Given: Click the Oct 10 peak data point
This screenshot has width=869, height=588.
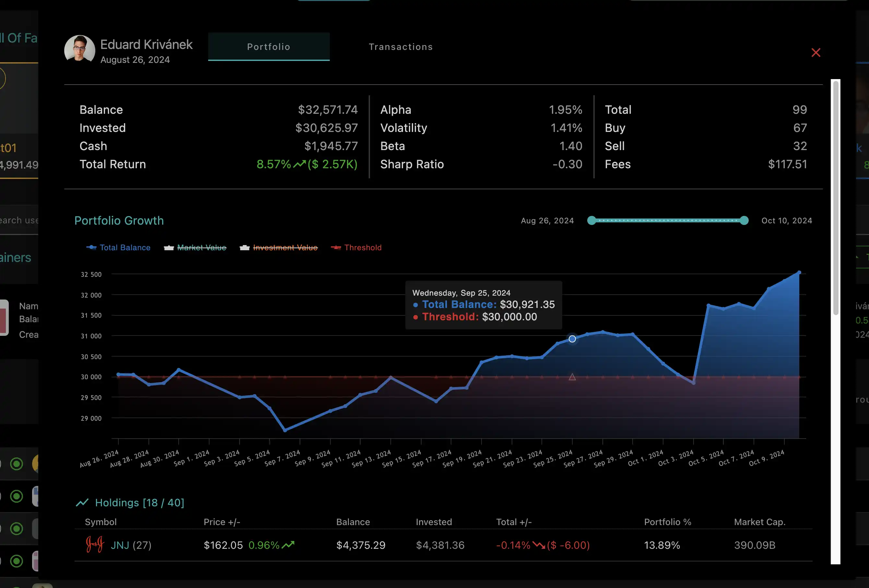Looking at the screenshot, I should click(x=799, y=273).
